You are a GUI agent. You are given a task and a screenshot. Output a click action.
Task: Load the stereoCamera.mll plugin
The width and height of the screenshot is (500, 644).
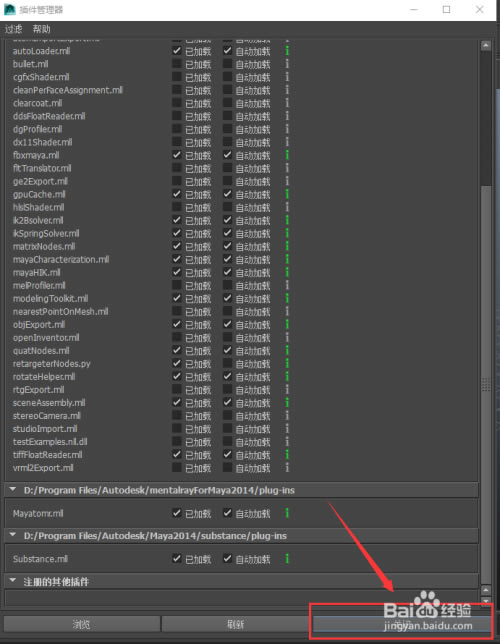point(177,416)
